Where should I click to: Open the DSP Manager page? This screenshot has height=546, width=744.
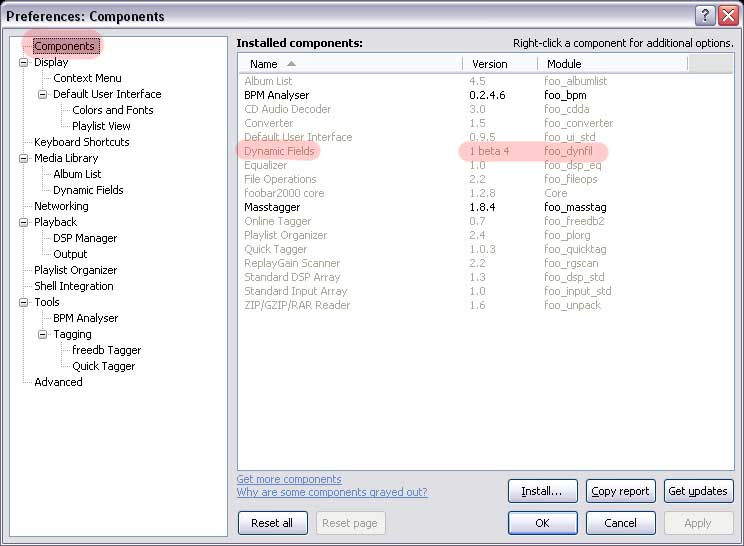coord(85,238)
